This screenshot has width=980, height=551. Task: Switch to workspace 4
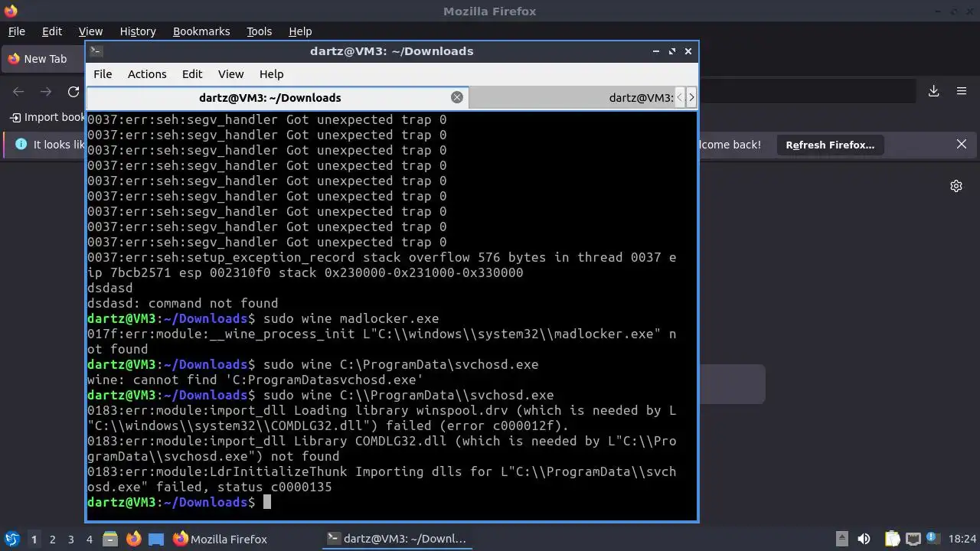click(90, 540)
